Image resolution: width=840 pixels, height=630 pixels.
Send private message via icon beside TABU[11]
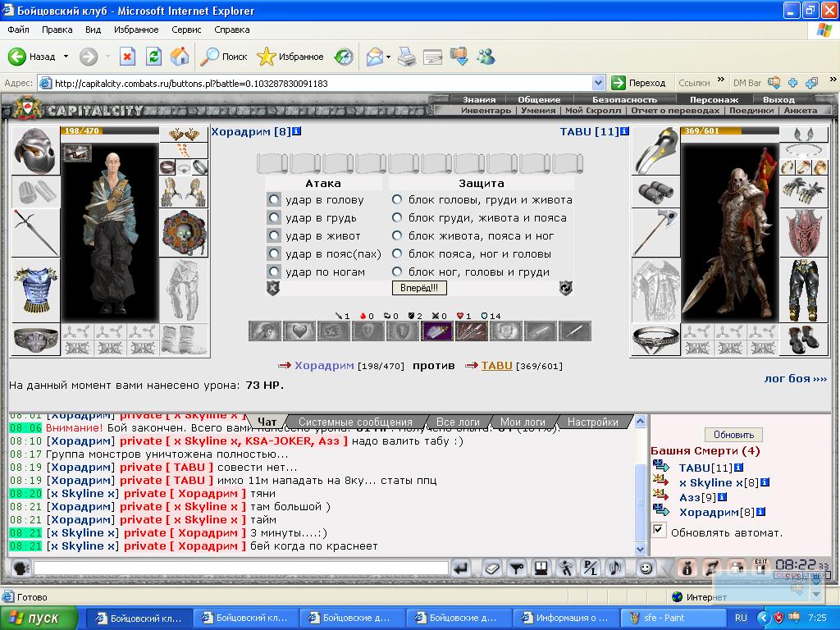(660, 467)
